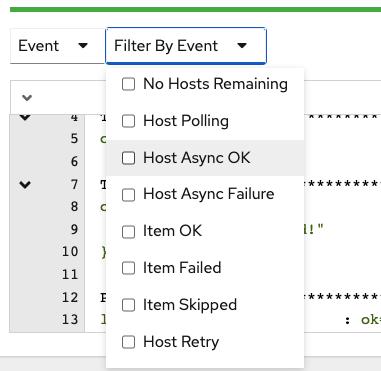Select the Item OK menu entry text
This screenshot has height=371, width=381.
[172, 231]
